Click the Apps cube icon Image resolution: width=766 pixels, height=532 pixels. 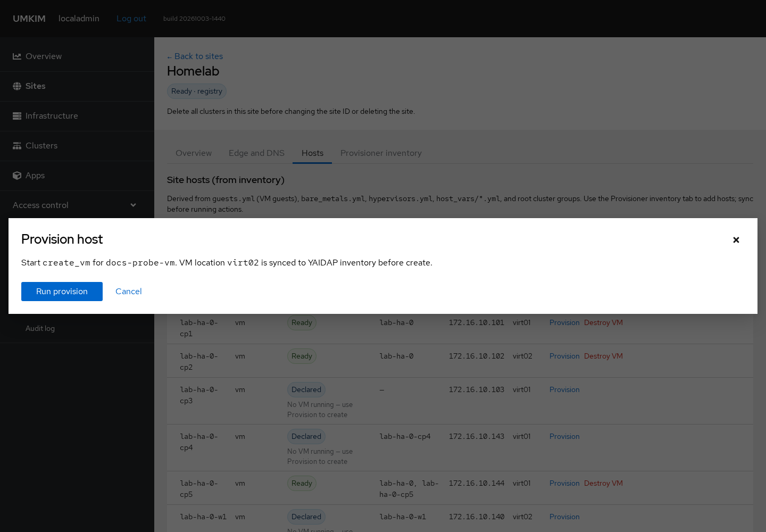(x=17, y=176)
